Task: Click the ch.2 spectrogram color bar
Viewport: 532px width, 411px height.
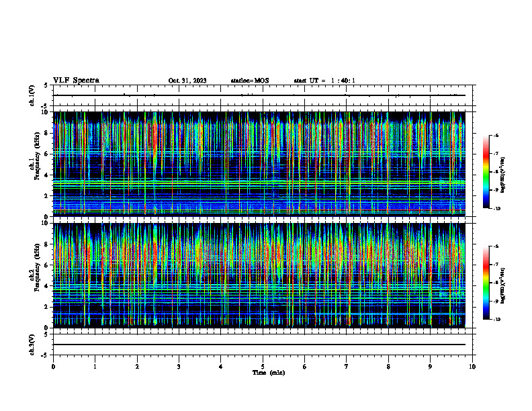Action: click(486, 283)
